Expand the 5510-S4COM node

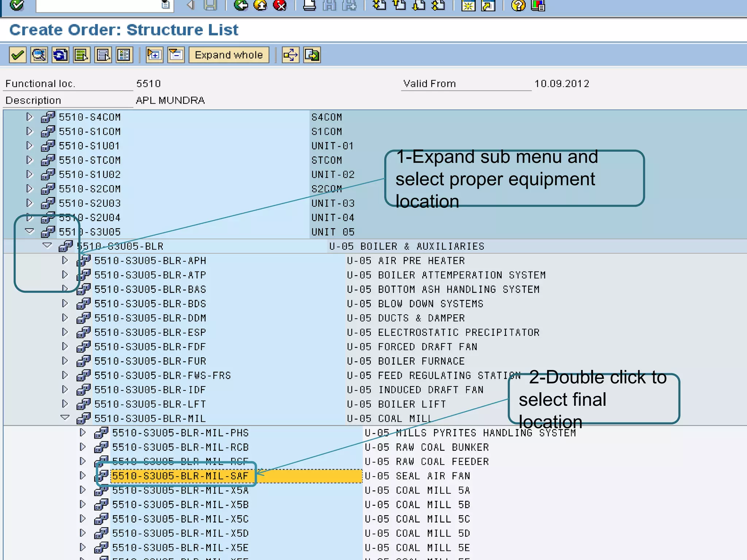click(30, 117)
